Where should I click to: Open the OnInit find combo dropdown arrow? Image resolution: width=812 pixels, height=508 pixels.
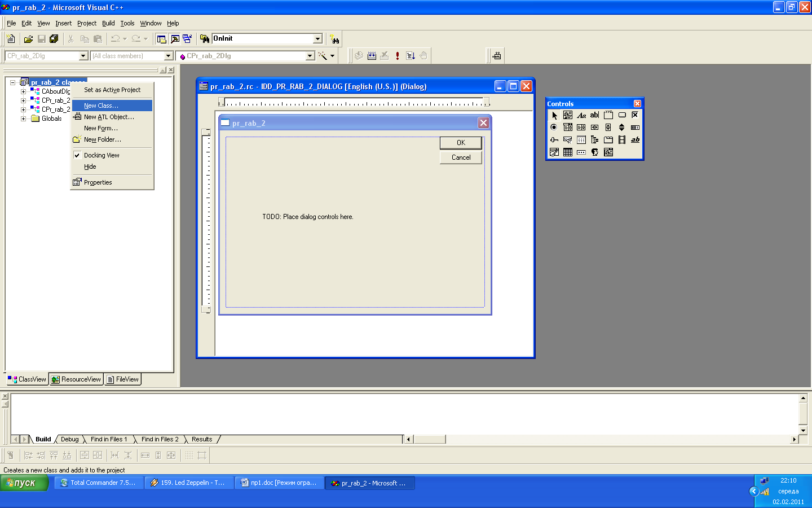317,39
